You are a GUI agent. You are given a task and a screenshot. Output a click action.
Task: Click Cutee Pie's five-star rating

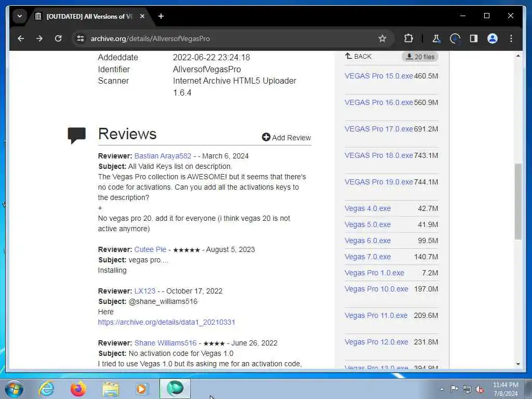point(187,250)
